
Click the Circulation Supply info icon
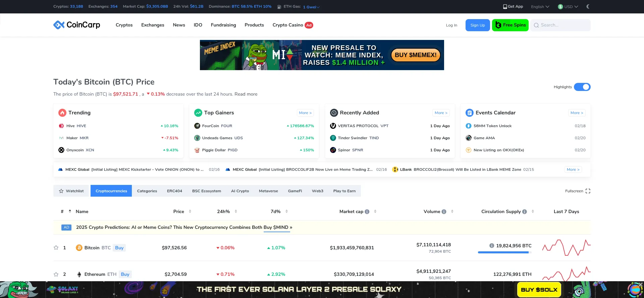point(525,212)
